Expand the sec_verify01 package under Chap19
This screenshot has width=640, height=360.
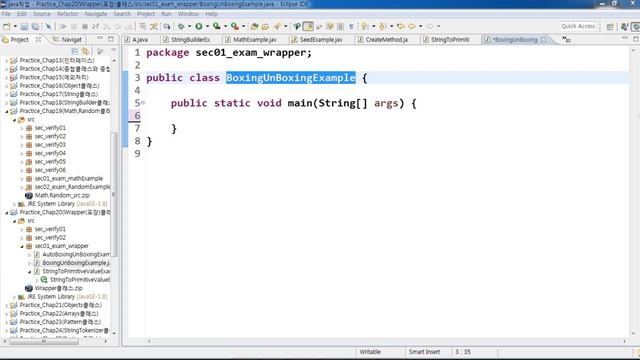pos(22,128)
